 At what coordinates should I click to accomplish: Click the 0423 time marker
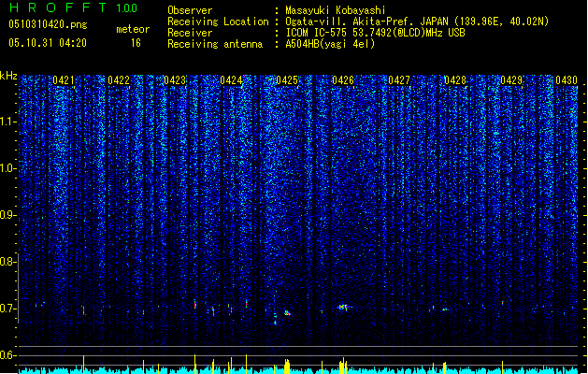pos(175,80)
